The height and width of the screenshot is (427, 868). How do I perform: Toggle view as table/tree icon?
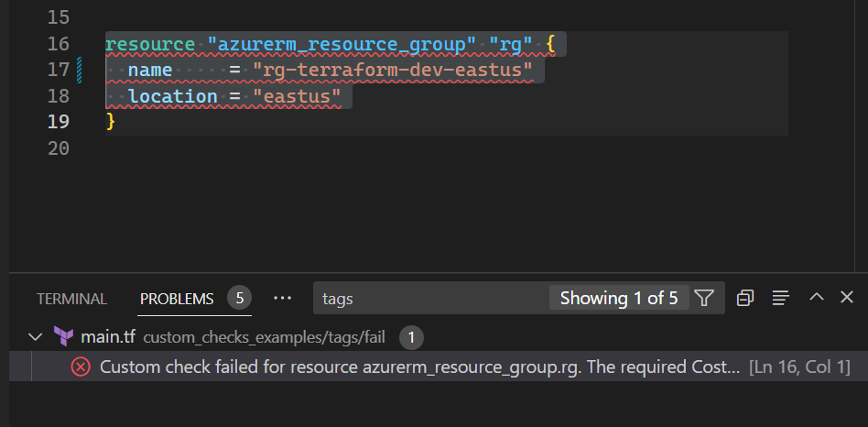pyautogui.click(x=780, y=298)
